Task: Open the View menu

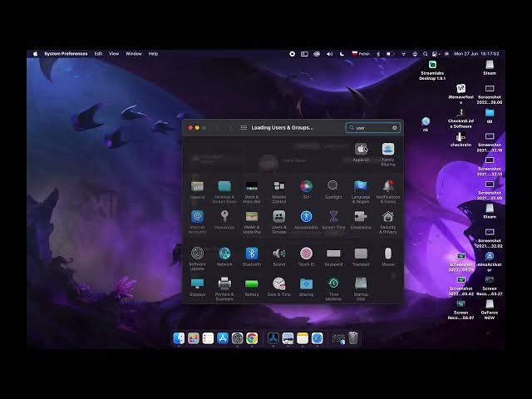Action: (x=114, y=53)
